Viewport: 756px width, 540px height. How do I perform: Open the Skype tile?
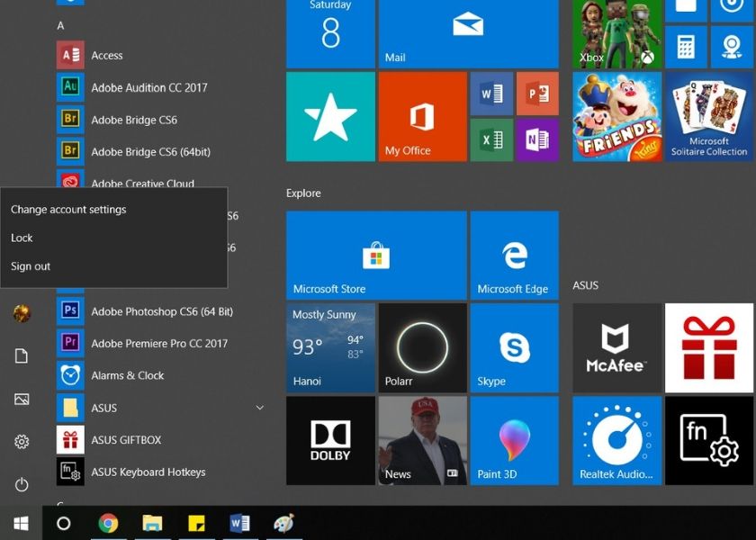pos(514,347)
